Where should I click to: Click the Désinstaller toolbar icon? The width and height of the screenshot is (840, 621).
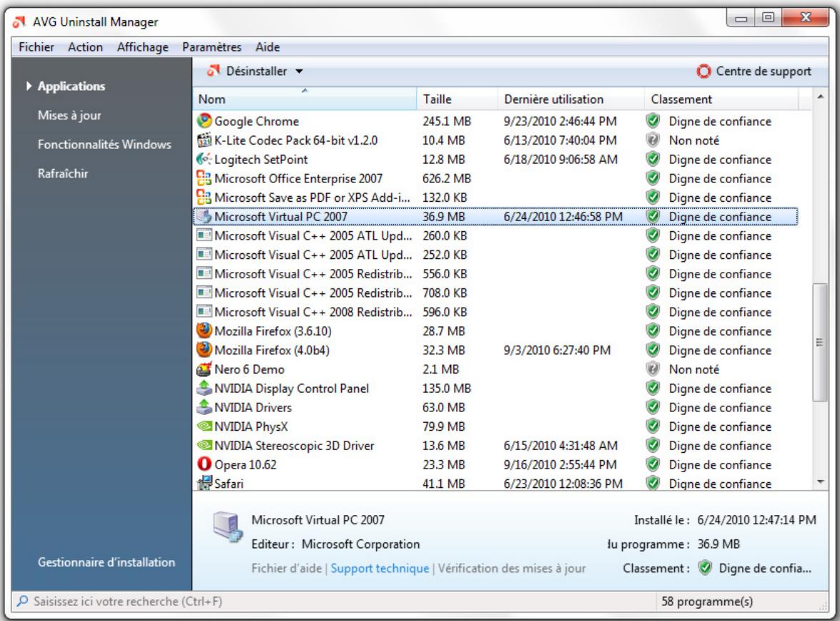pos(214,70)
